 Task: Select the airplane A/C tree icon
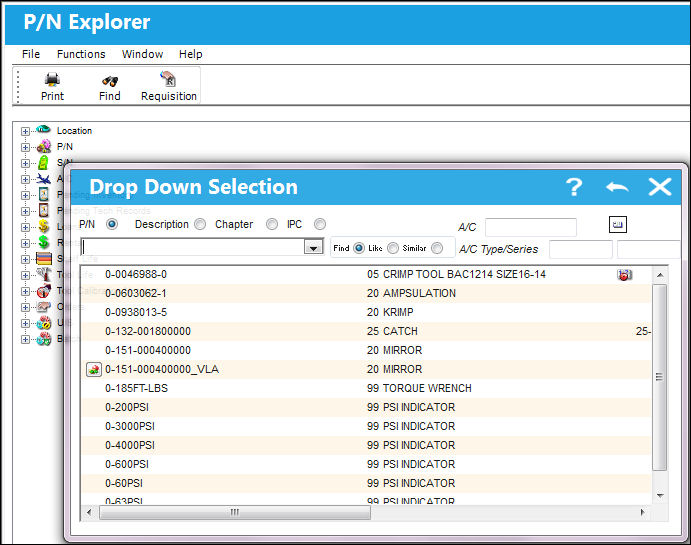coord(43,178)
